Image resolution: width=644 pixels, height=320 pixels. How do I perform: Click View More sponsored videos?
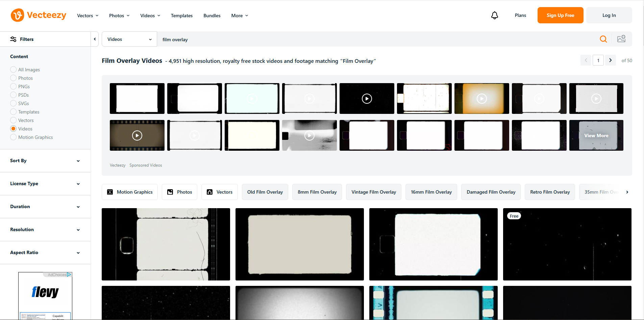596,136
